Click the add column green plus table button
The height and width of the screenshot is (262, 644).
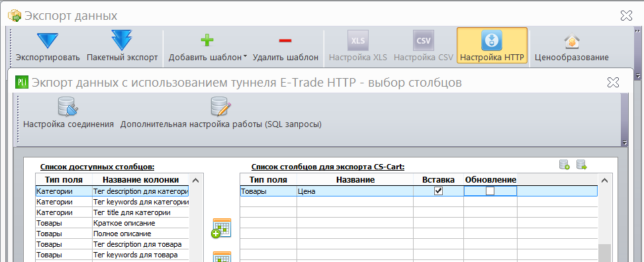click(x=222, y=228)
